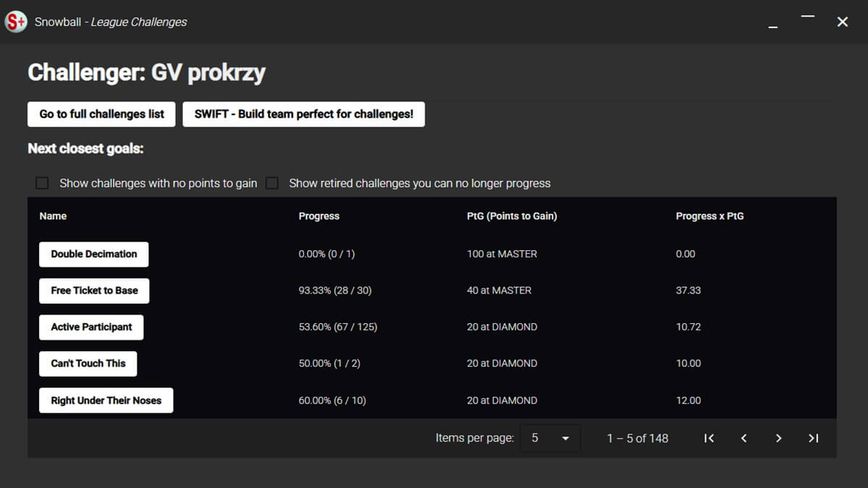
Task: Click the Progress x PtG column header
Action: click(x=710, y=216)
